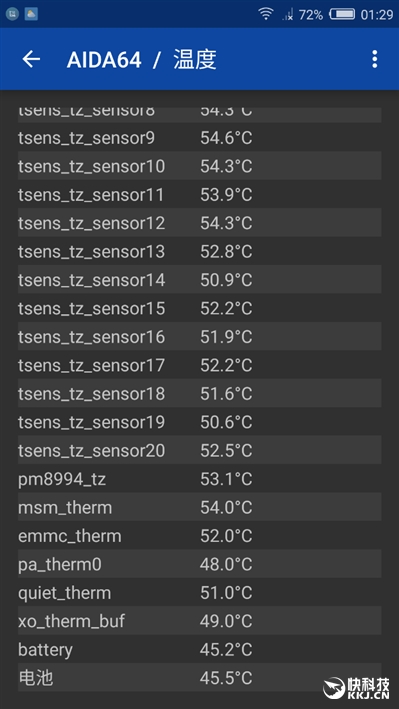
Task: Select the tsens_tz_sensor13 row
Action: 200,251
